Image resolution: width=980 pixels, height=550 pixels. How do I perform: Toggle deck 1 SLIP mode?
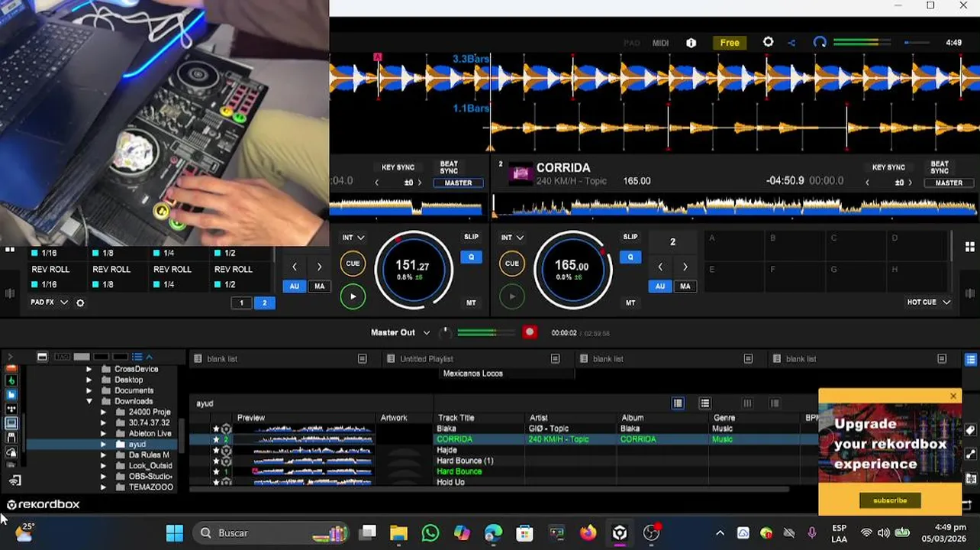(471, 237)
